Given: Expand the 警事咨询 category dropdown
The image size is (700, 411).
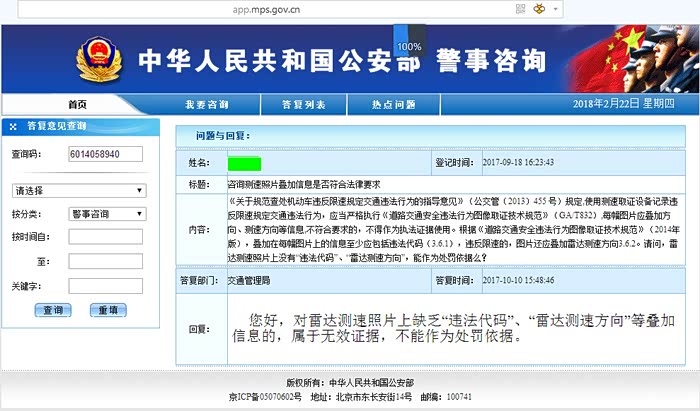Looking at the screenshot, I should coord(106,214).
